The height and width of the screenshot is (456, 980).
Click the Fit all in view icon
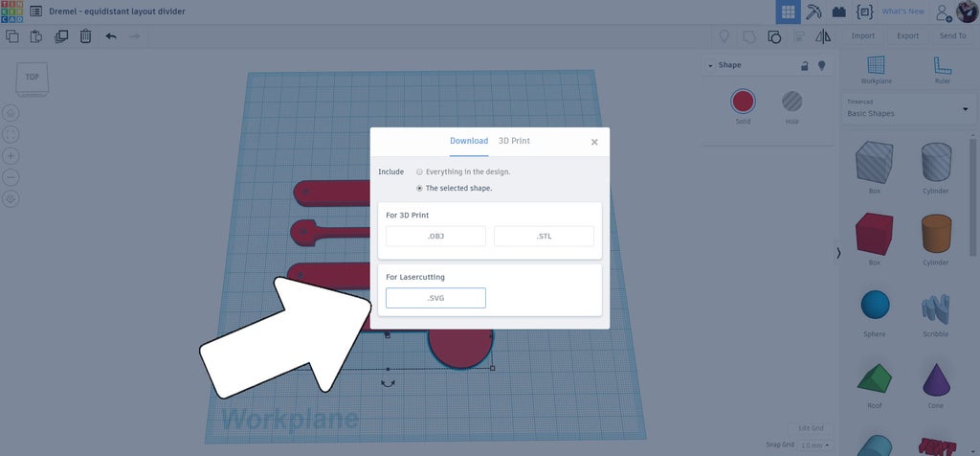tap(11, 134)
